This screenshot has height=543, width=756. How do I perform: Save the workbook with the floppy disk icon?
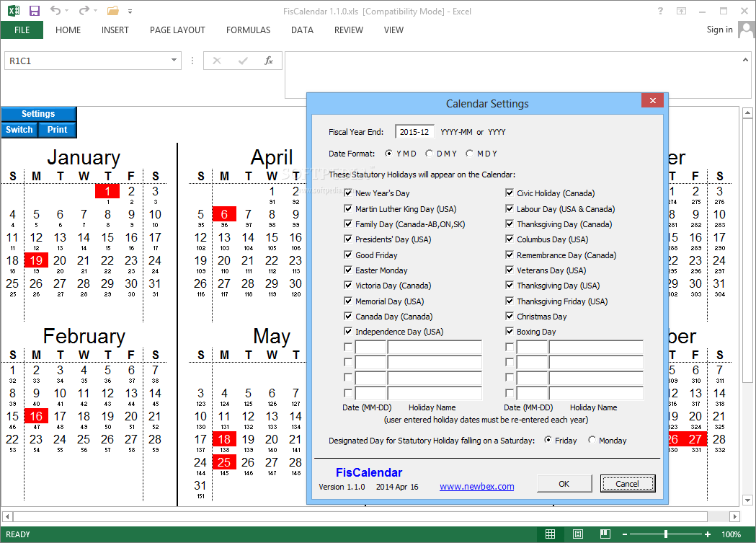[x=35, y=11]
